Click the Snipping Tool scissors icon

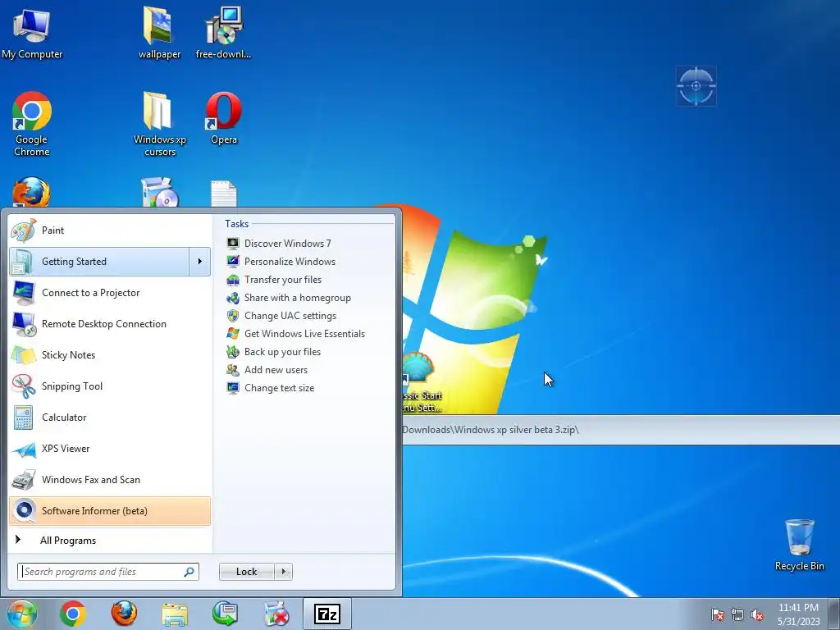(x=24, y=386)
